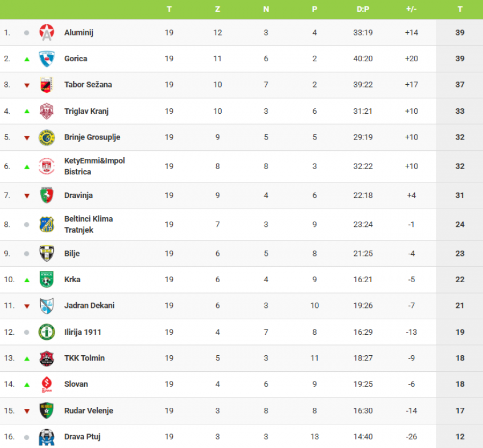Click the red down arrow beside Dravinja

pos(27,196)
